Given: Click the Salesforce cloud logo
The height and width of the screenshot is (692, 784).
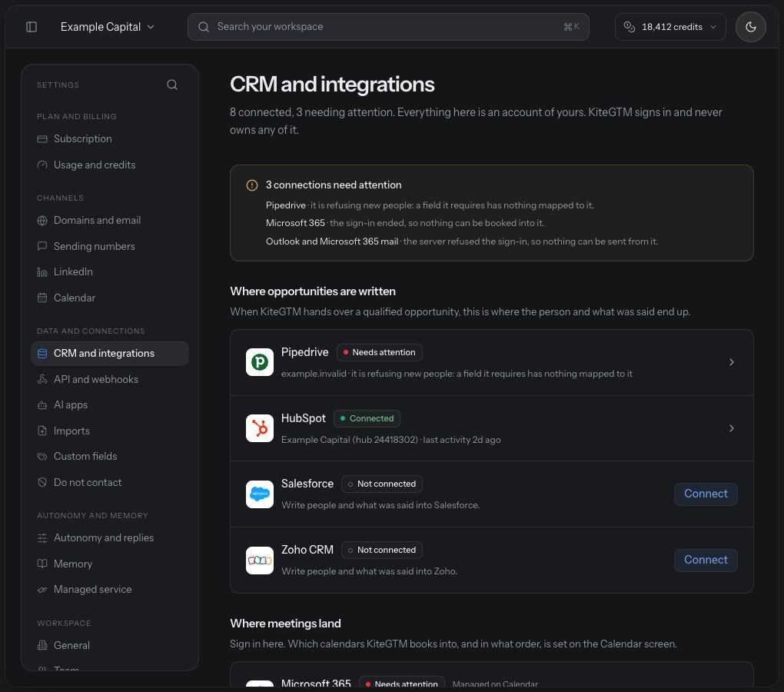Looking at the screenshot, I should 260,494.
